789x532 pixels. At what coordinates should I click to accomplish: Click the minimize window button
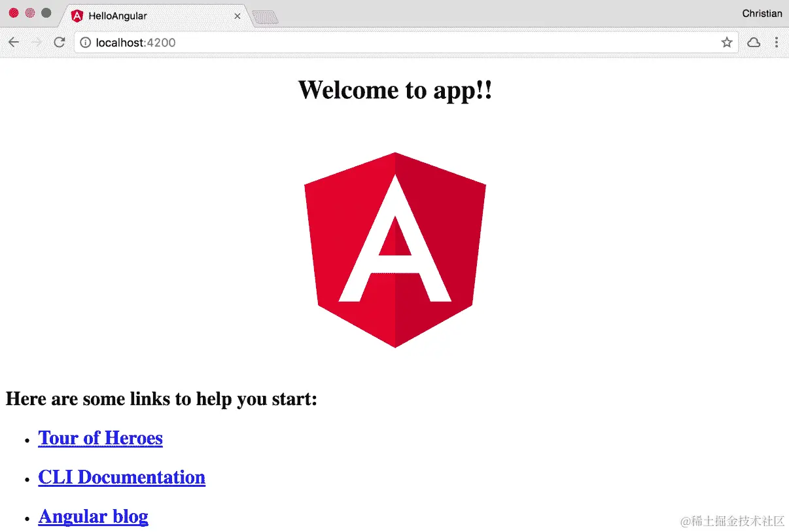coord(29,13)
